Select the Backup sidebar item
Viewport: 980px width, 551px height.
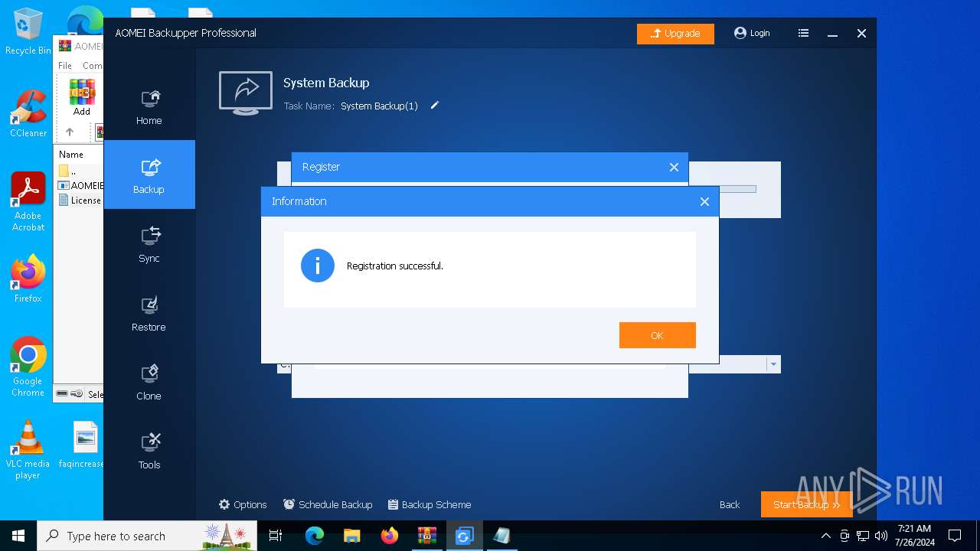[x=149, y=174]
